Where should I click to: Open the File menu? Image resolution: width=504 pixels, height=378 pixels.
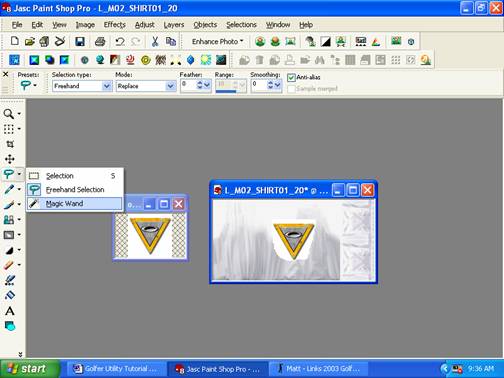tap(17, 25)
